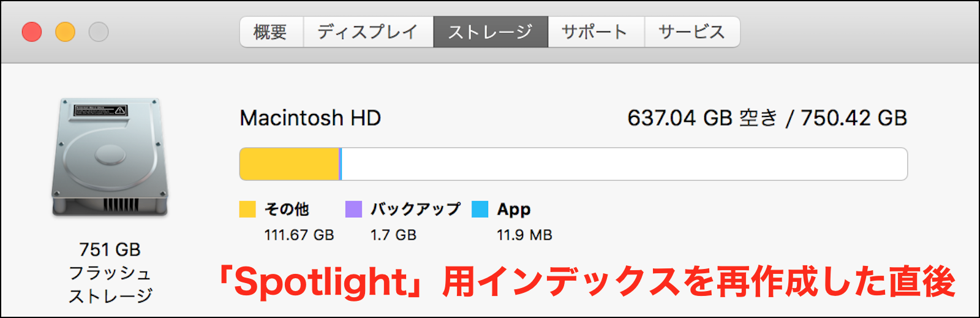980x318 pixels.
Task: Click the blue App legend swatch
Action: pos(480,210)
